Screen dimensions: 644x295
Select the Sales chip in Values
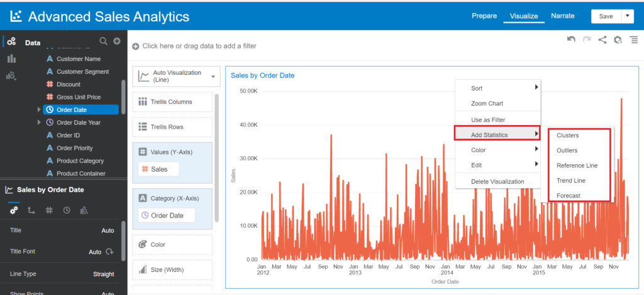pyautogui.click(x=158, y=169)
